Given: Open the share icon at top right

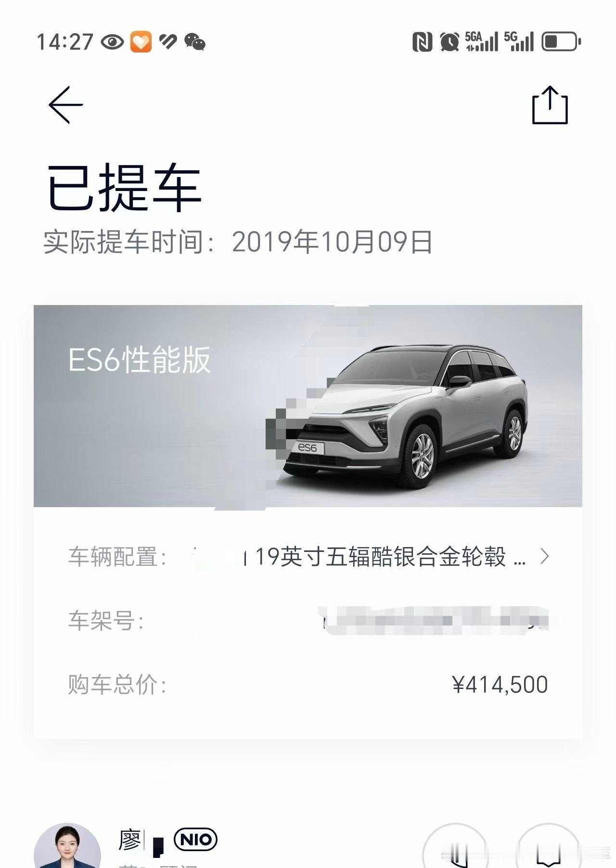Looking at the screenshot, I should (550, 105).
